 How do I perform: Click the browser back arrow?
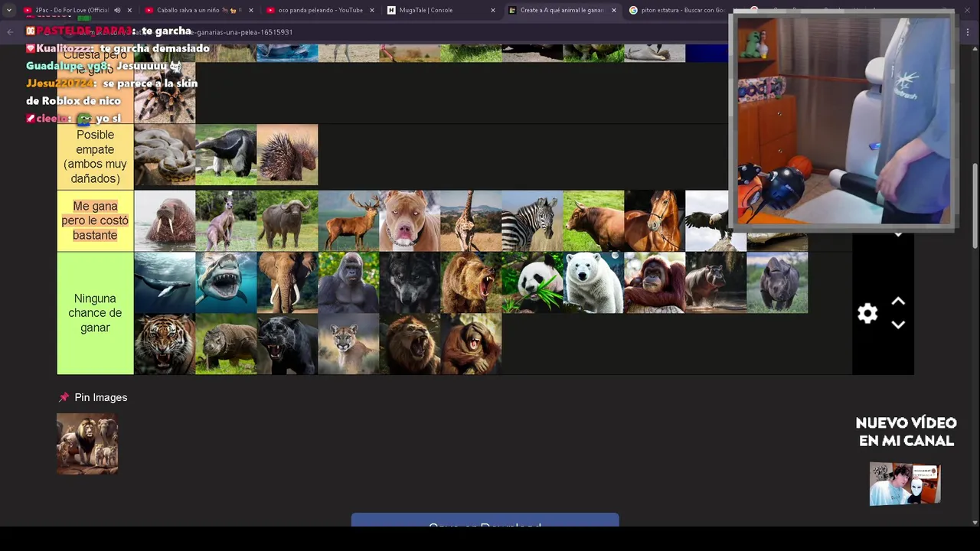[x=10, y=32]
